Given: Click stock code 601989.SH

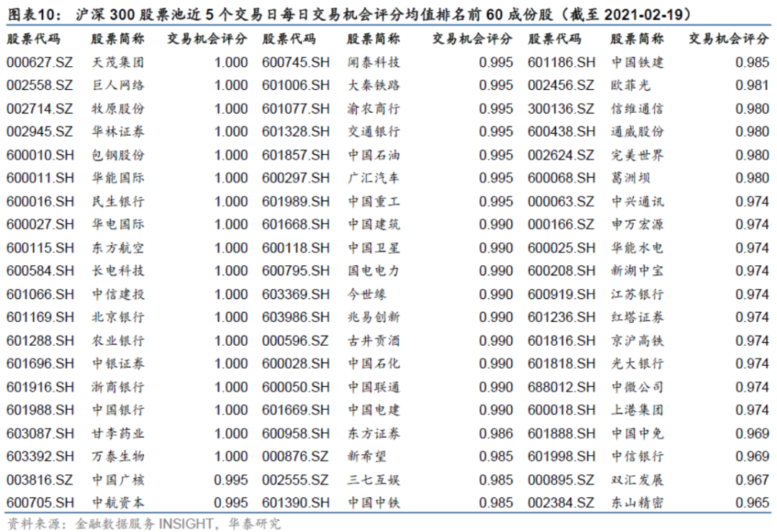Looking at the screenshot, I should pyautogui.click(x=296, y=201).
